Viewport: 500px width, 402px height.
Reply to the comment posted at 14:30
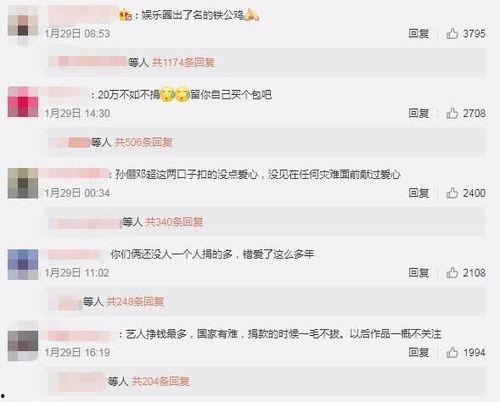click(x=419, y=113)
